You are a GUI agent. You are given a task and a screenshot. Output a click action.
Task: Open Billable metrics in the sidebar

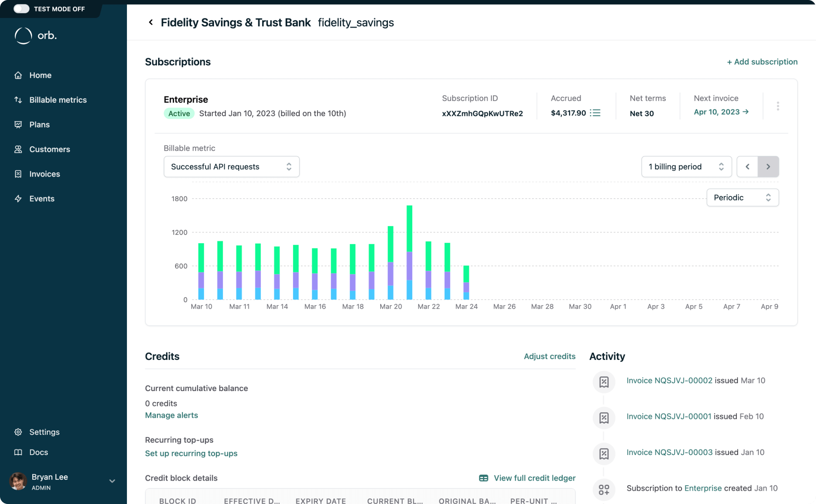coord(58,100)
